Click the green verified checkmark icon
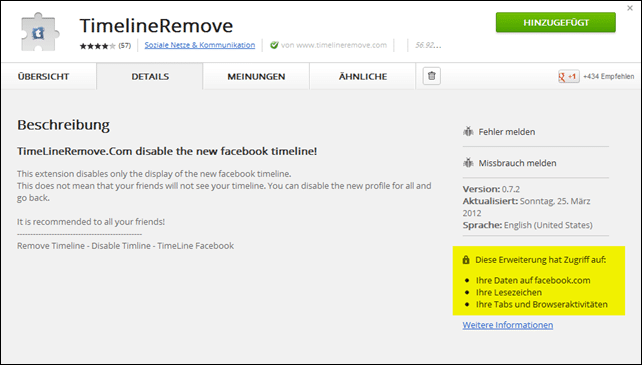Screen dimensions: 642x365 274,45
